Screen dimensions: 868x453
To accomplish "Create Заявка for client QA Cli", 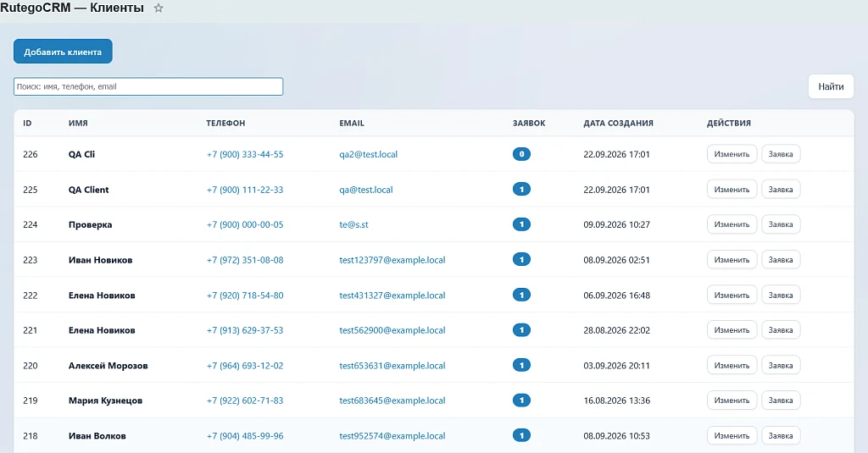I will [x=781, y=154].
